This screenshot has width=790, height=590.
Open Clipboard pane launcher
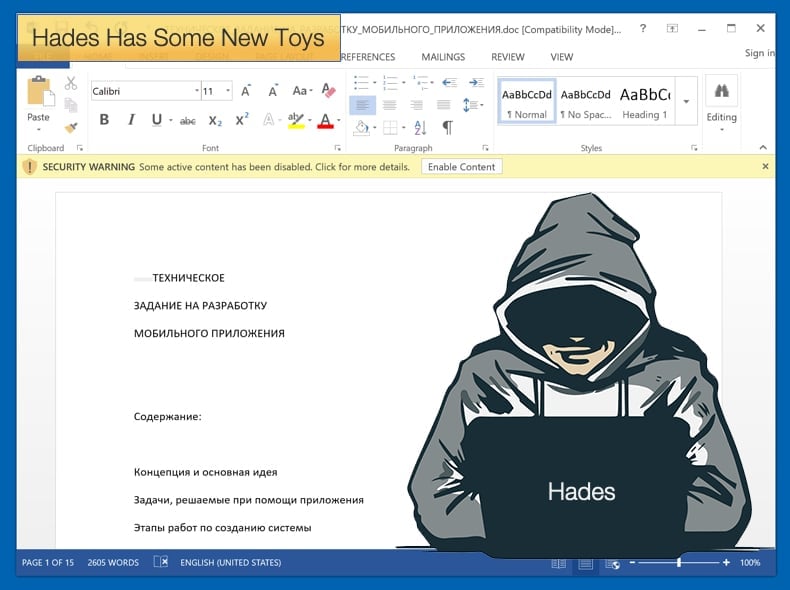pyautogui.click(x=80, y=148)
